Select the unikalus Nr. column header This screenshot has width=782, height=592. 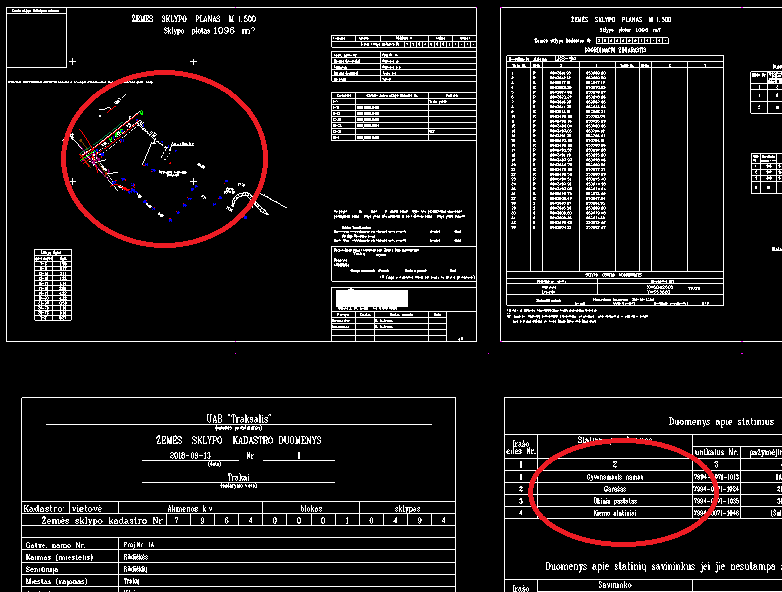pyautogui.click(x=716, y=452)
